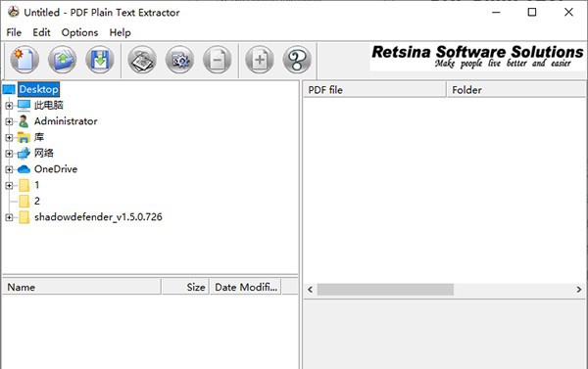This screenshot has width=588, height=369.
Task: Click the Save floppy disk icon
Action: 99,60
